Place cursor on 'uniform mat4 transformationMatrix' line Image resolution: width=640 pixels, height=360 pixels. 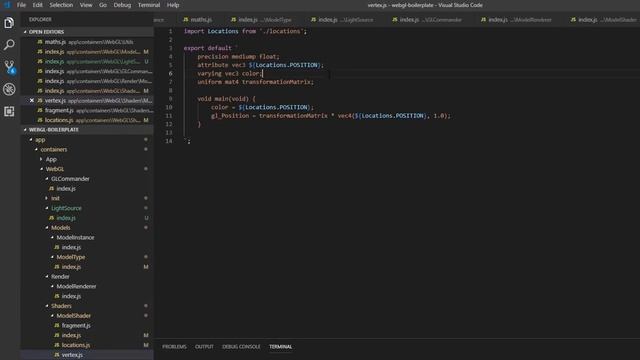click(256, 82)
